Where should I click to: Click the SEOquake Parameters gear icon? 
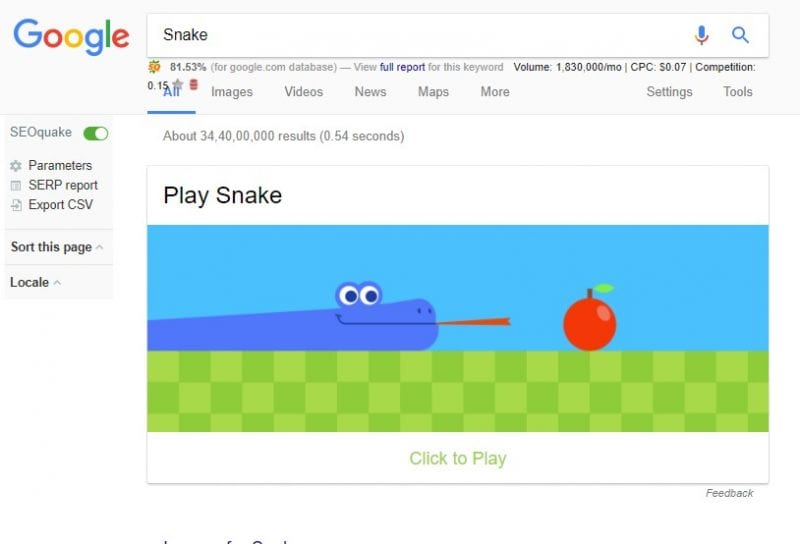point(16,166)
